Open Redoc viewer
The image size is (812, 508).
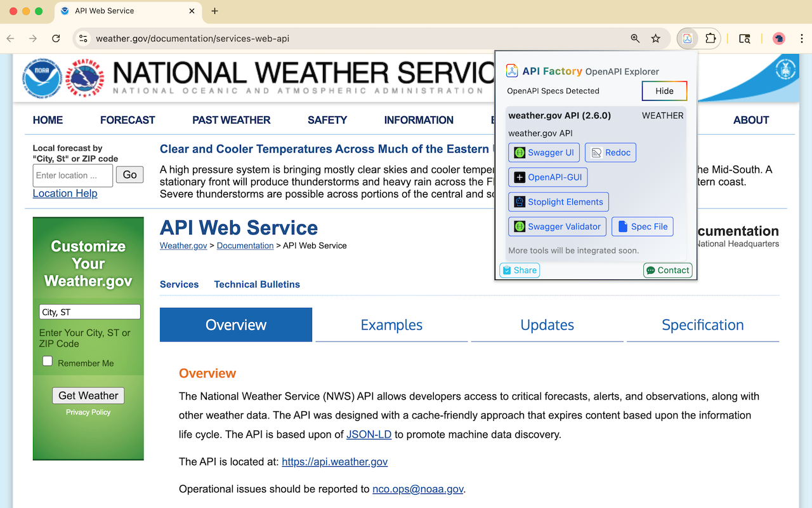[610, 152]
